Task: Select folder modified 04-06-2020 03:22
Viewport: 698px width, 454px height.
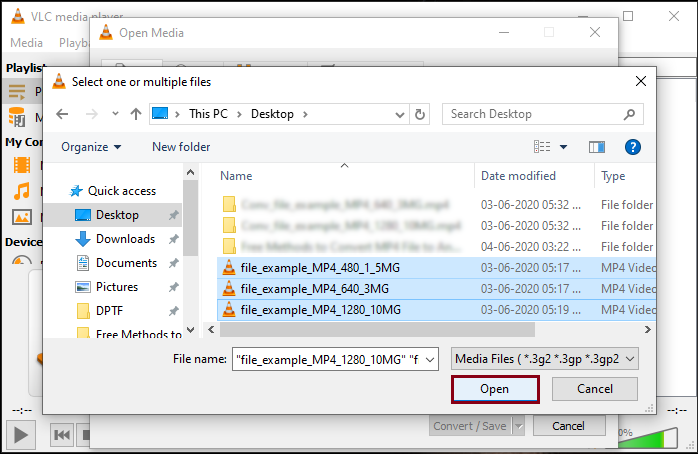Action: point(436,247)
